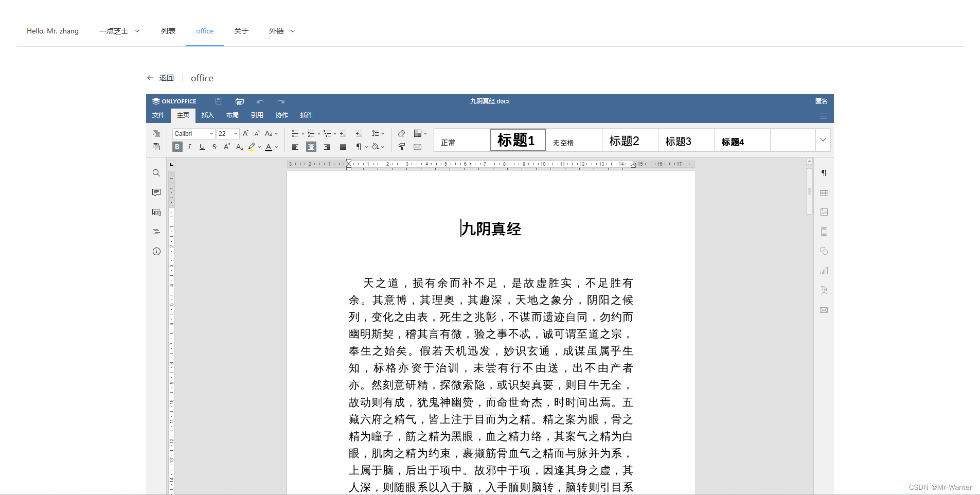Open image settings in the right sidebar
This screenshot has width=980, height=495.
[x=824, y=211]
